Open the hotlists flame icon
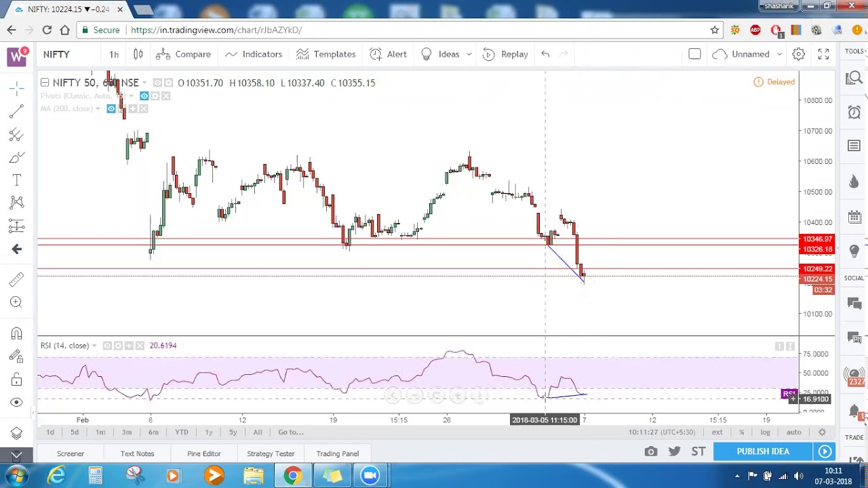The height and width of the screenshot is (488, 868). coord(854,181)
